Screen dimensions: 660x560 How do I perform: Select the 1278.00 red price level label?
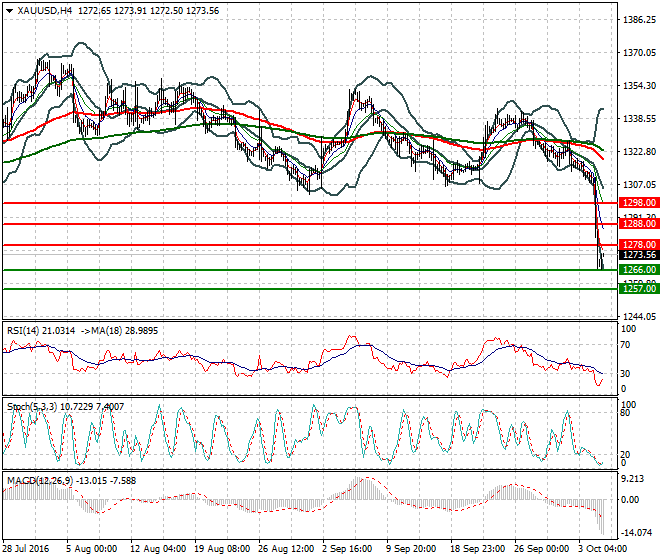(639, 245)
